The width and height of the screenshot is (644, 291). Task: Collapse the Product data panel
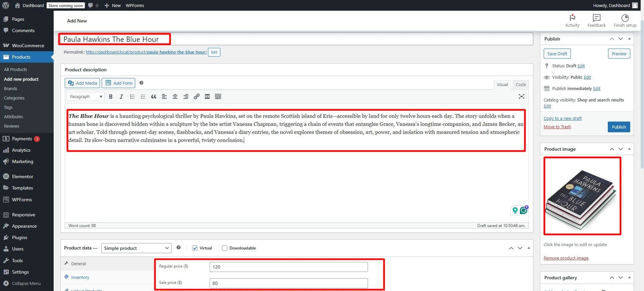[x=529, y=248]
